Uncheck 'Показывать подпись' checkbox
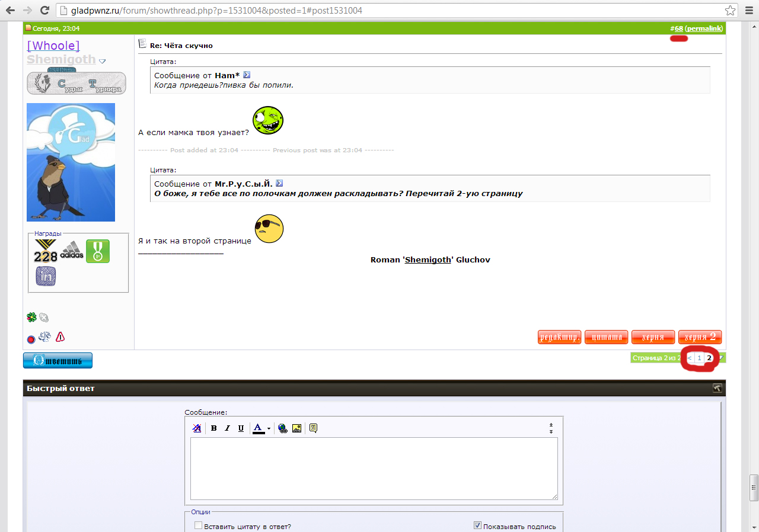This screenshot has height=532, width=759. (x=477, y=525)
